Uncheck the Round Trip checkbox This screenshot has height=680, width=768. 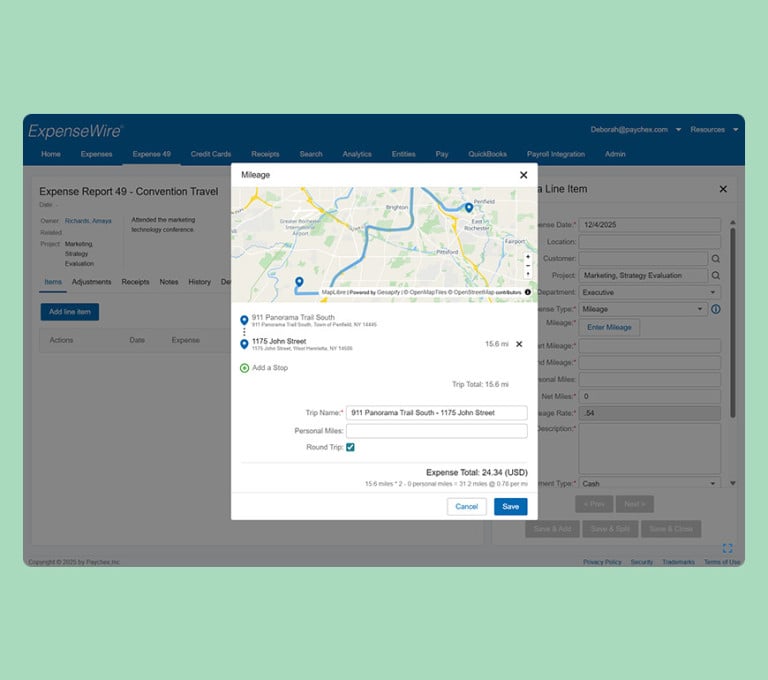350,447
